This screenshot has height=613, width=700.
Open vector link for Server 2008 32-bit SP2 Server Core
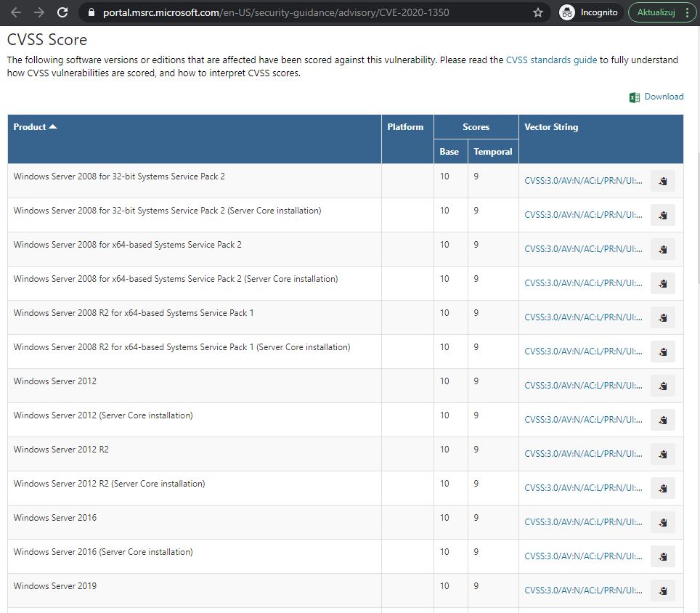coord(583,215)
